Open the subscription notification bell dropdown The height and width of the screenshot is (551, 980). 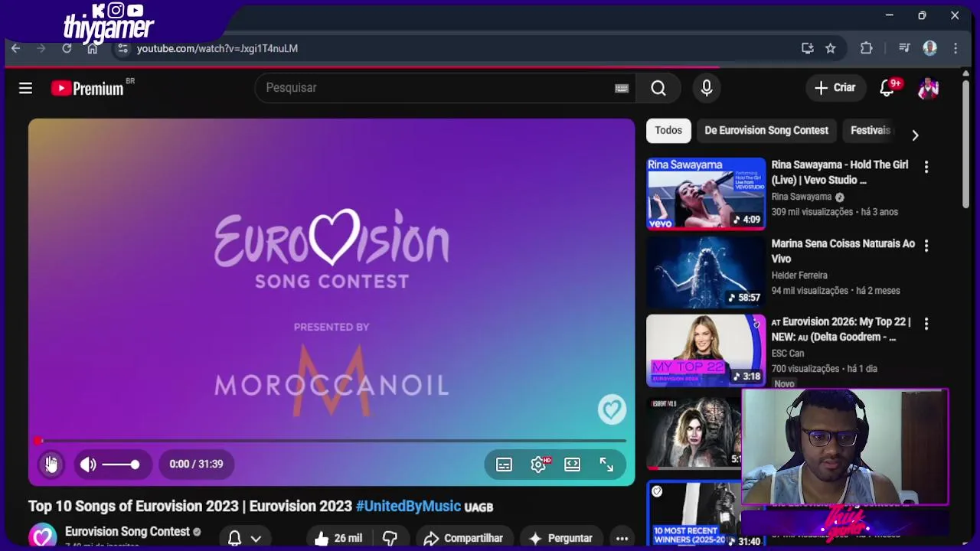[245, 539]
